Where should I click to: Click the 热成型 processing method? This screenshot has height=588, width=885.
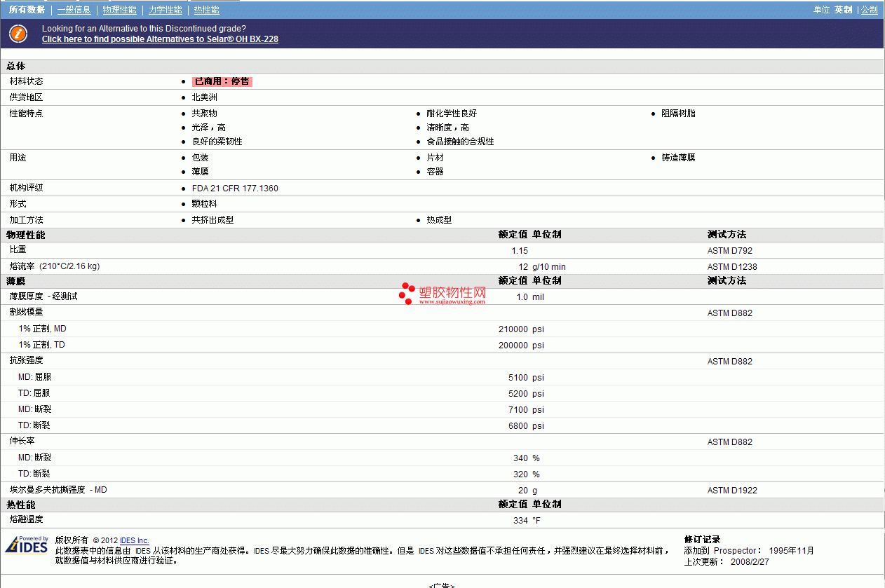pyautogui.click(x=439, y=220)
